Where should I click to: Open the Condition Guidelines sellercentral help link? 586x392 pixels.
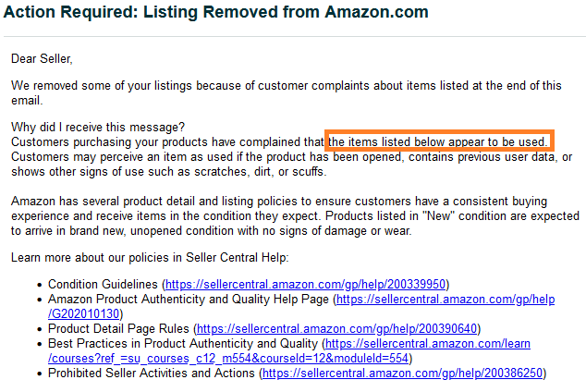point(305,284)
